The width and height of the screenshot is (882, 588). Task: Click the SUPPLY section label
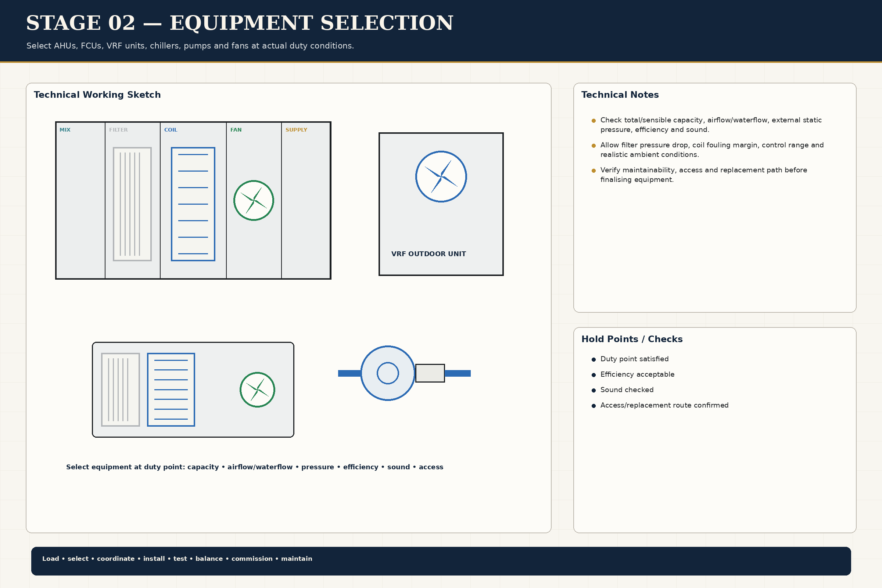click(x=296, y=130)
